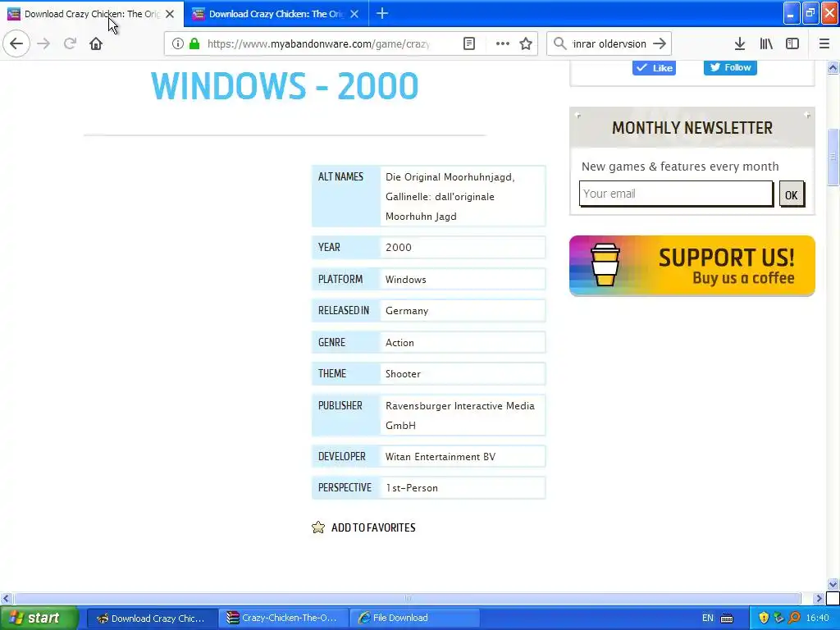840x630 pixels.
Task: Click the coffee cup icon in banner
Action: pos(605,265)
